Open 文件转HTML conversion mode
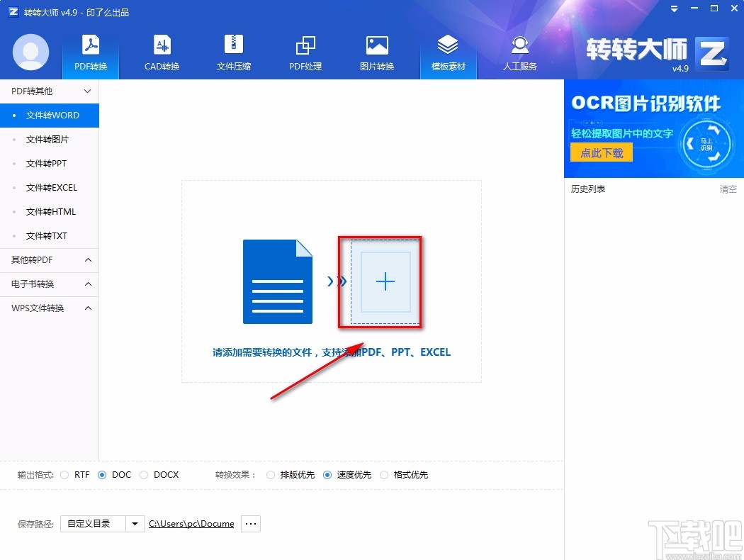Viewport: 744px width, 560px height. (x=50, y=211)
